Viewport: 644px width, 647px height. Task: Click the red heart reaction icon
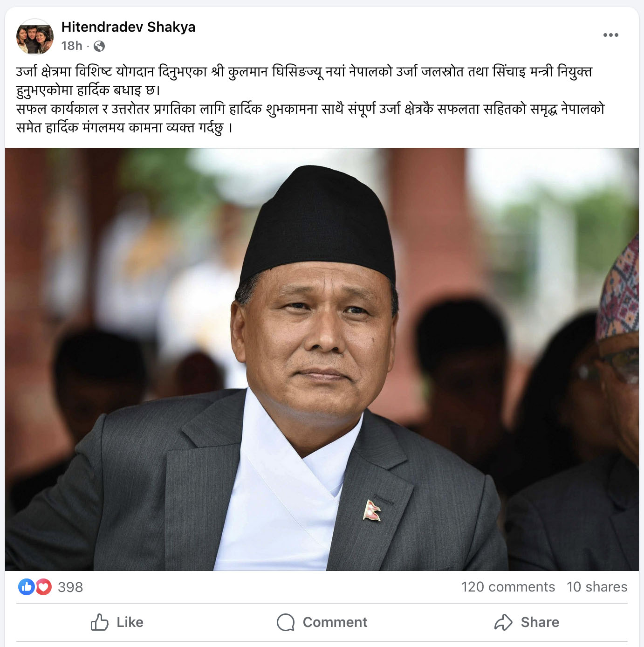coord(43,587)
